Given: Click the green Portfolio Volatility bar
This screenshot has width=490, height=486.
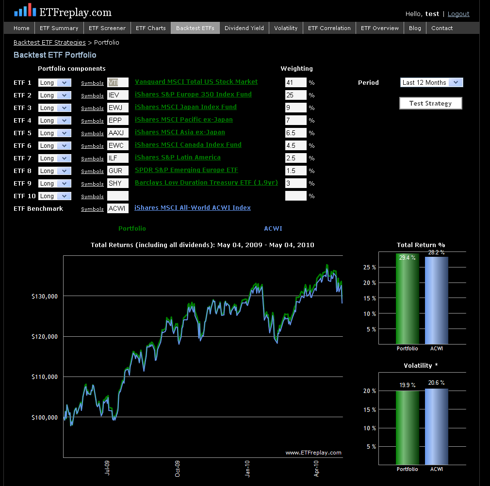Looking at the screenshot, I should pyautogui.click(x=407, y=428).
